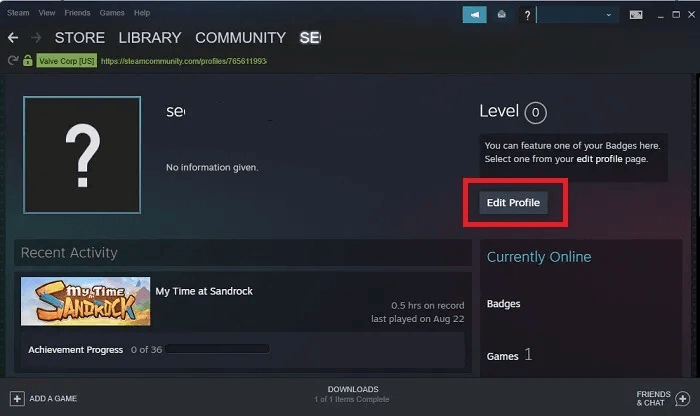This screenshot has height=416, width=700.
Task: Open the My Time at Sandrock title link
Action: click(204, 291)
